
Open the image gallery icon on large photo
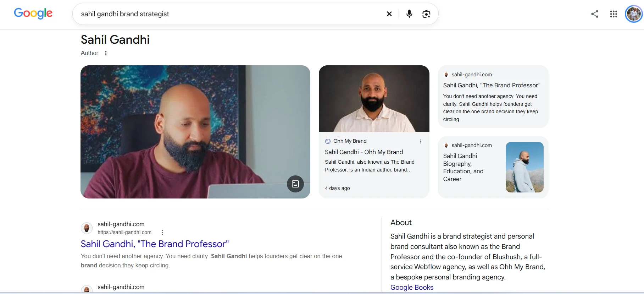point(295,184)
